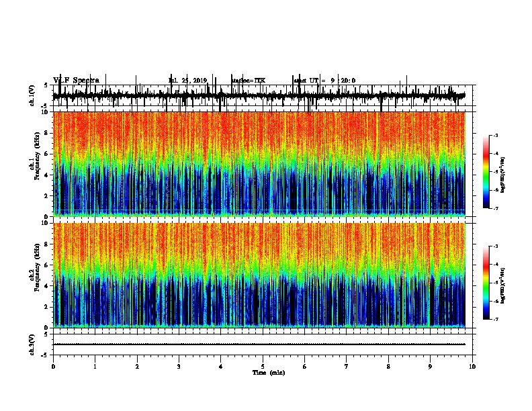Viewport: 532px width, 411px height.
Task: Click the "-3" label on ch.2 color bar
Action: pos(495,246)
